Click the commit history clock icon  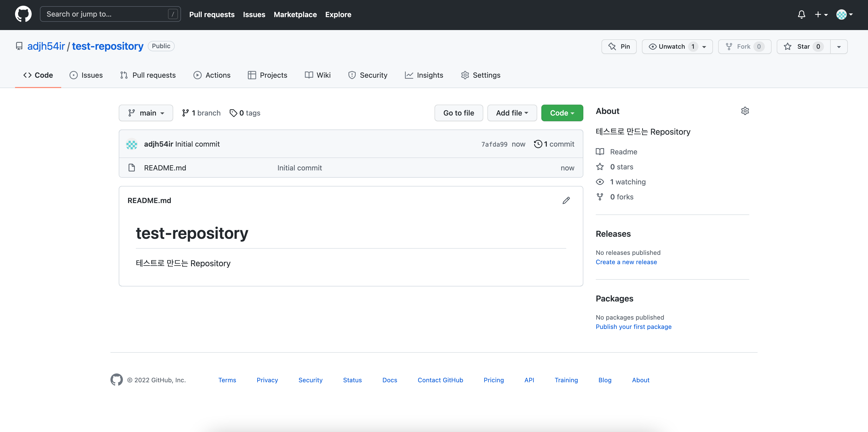click(538, 144)
